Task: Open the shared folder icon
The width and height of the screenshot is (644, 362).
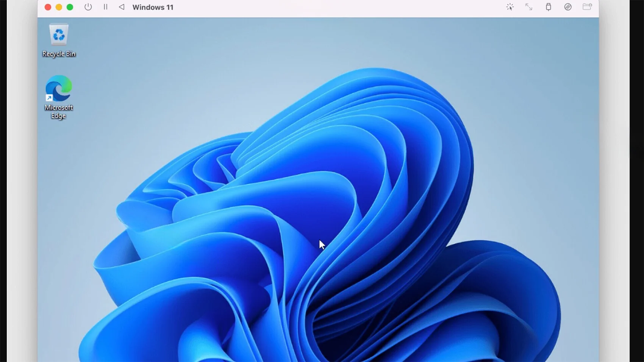Action: click(587, 7)
